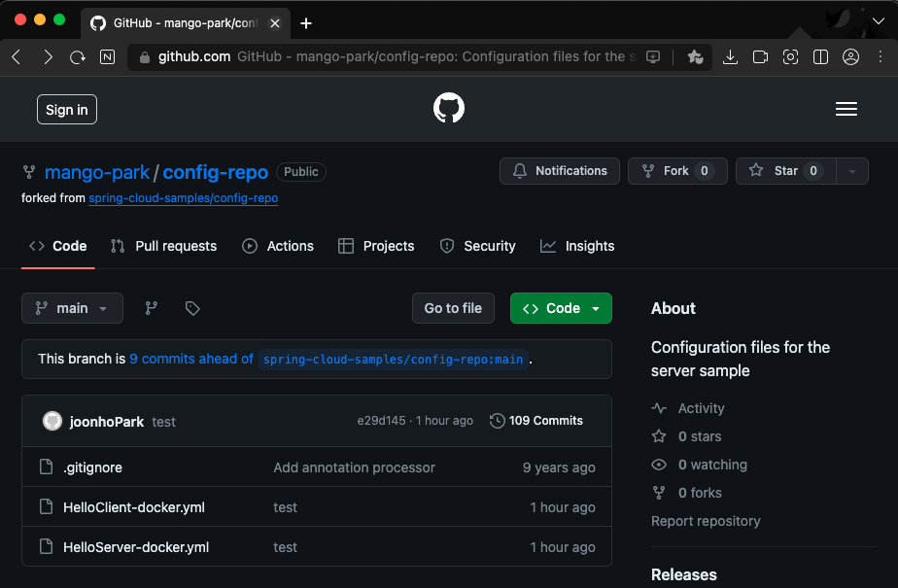
Task: Open a new browser tab with plus
Action: coord(306,23)
